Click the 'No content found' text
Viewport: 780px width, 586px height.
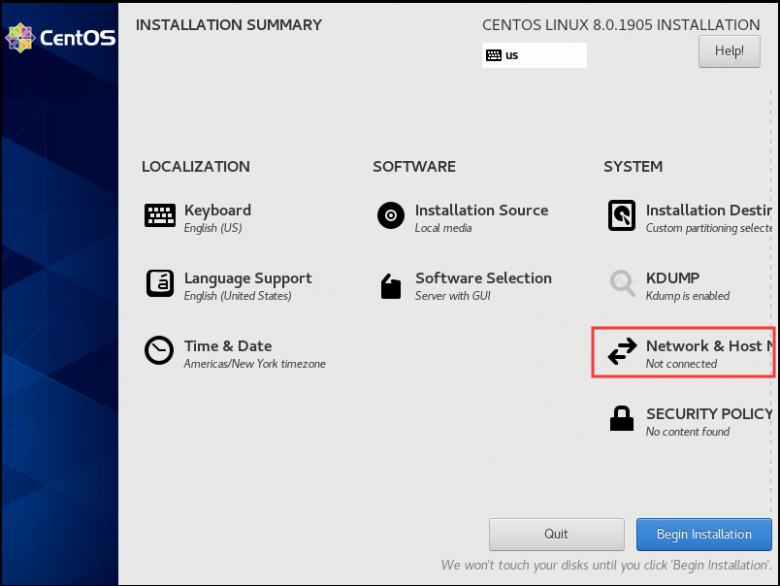point(687,432)
